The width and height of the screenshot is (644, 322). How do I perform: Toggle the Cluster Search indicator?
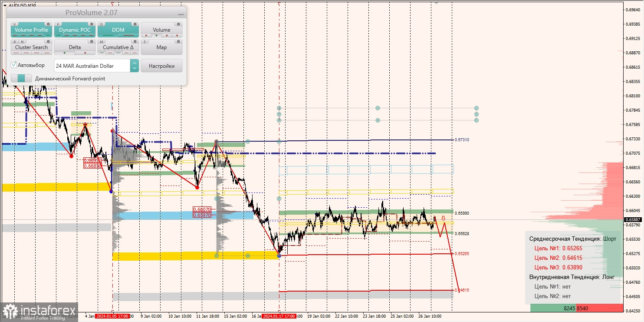tap(31, 47)
